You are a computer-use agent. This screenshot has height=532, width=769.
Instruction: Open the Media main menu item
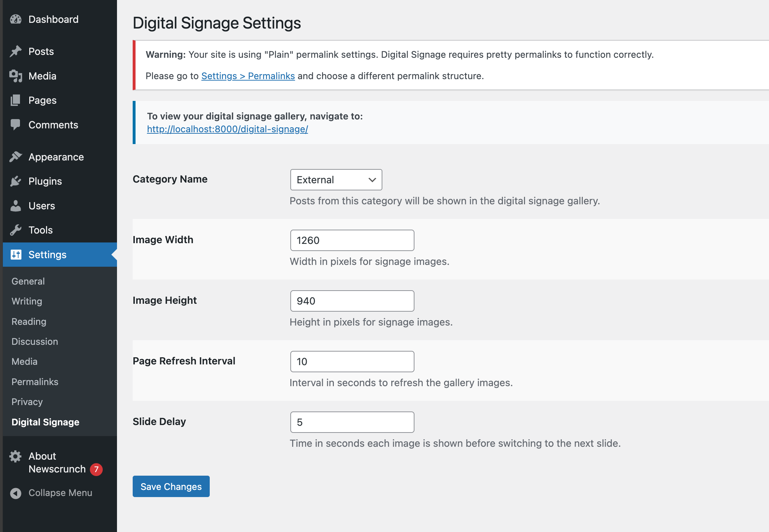tap(60, 76)
